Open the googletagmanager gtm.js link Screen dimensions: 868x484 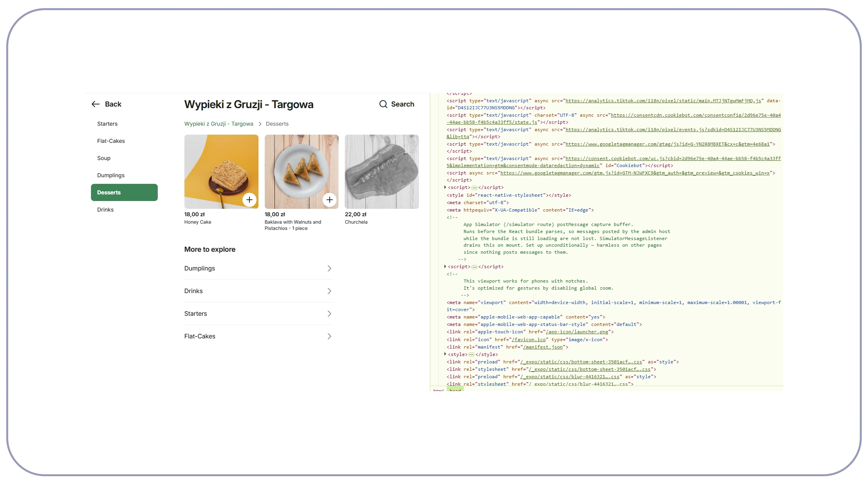[x=635, y=173]
